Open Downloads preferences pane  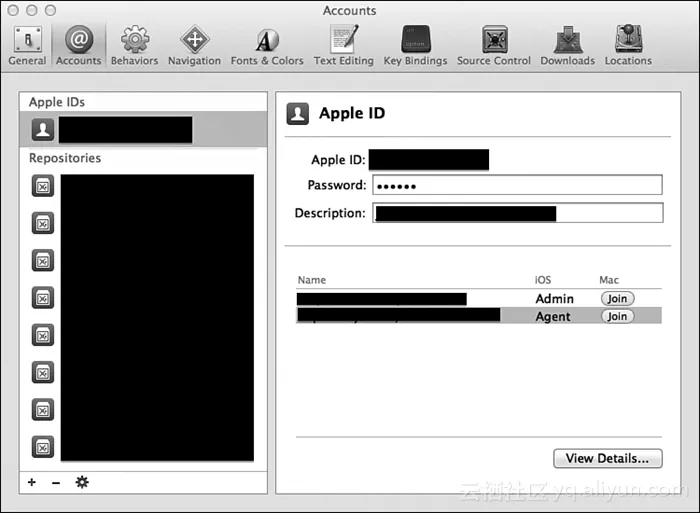tap(567, 46)
